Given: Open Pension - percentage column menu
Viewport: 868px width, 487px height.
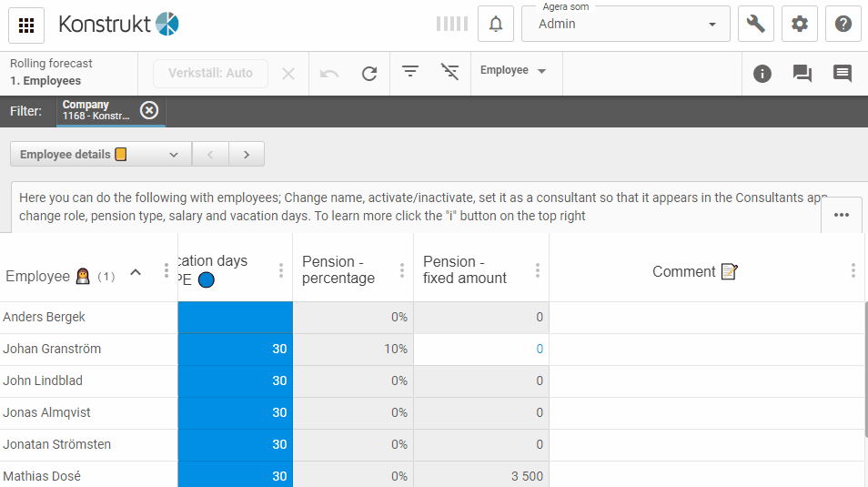Looking at the screenshot, I should [x=402, y=270].
